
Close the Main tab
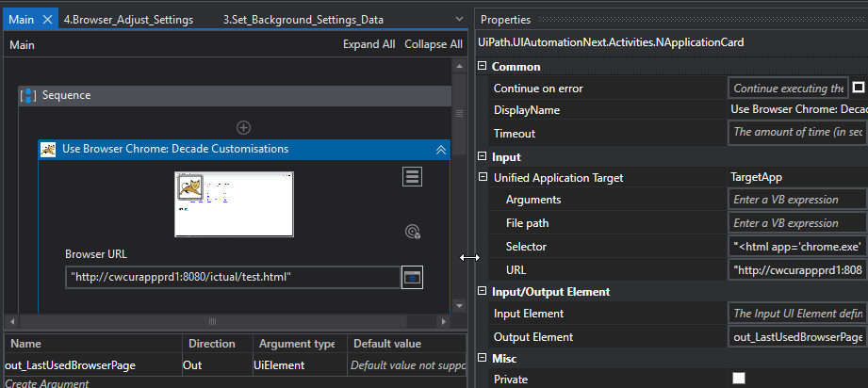49,19
